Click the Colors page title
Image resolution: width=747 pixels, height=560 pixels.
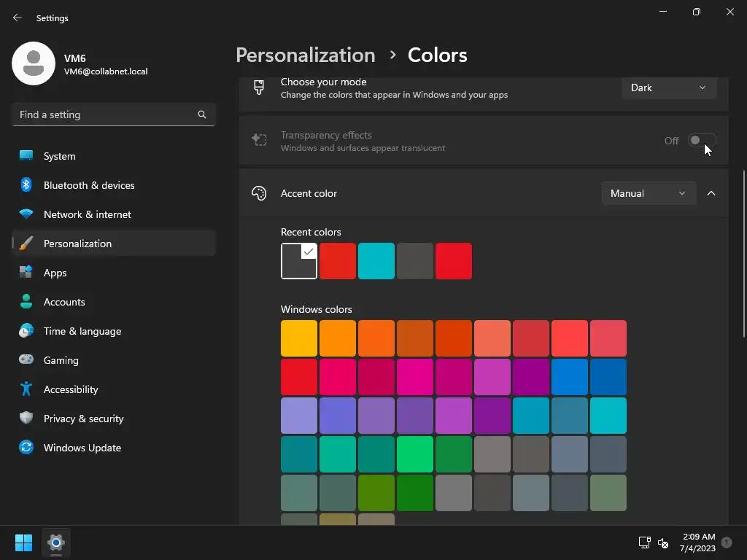click(x=438, y=55)
